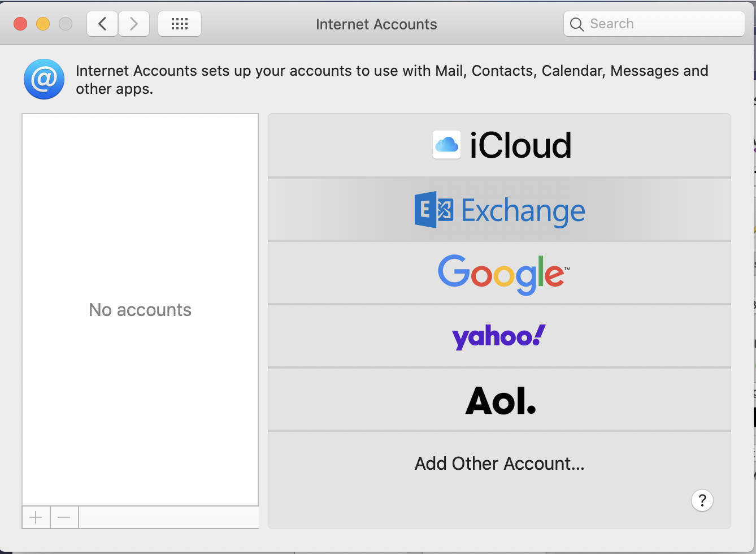
Task: Go back using the left chevron button
Action: (x=102, y=24)
